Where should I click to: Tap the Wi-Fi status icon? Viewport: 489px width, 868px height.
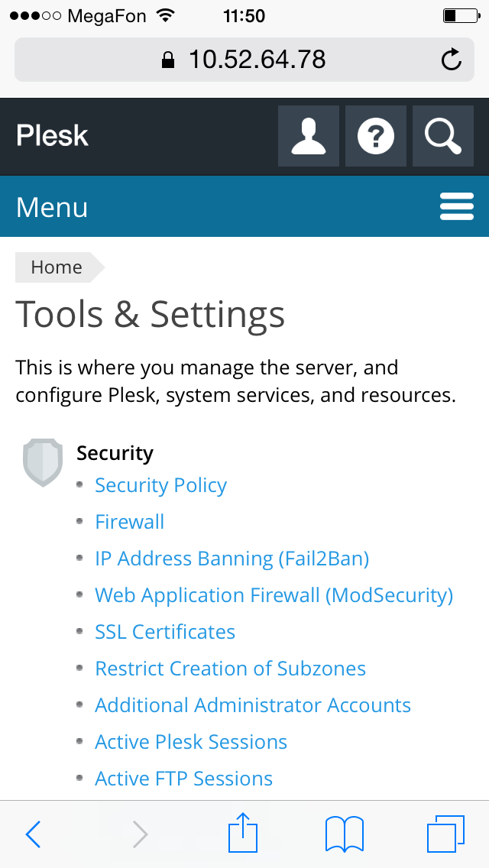coord(164,15)
